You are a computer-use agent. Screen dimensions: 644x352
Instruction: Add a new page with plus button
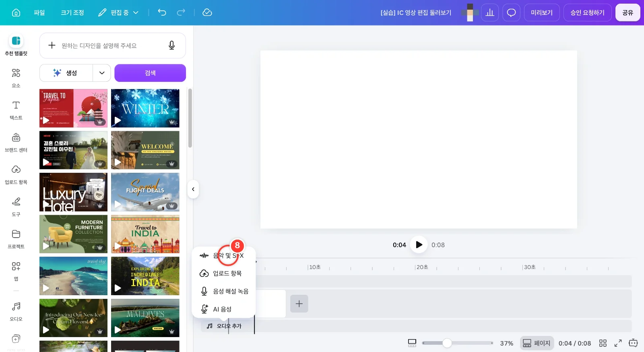[x=299, y=304]
